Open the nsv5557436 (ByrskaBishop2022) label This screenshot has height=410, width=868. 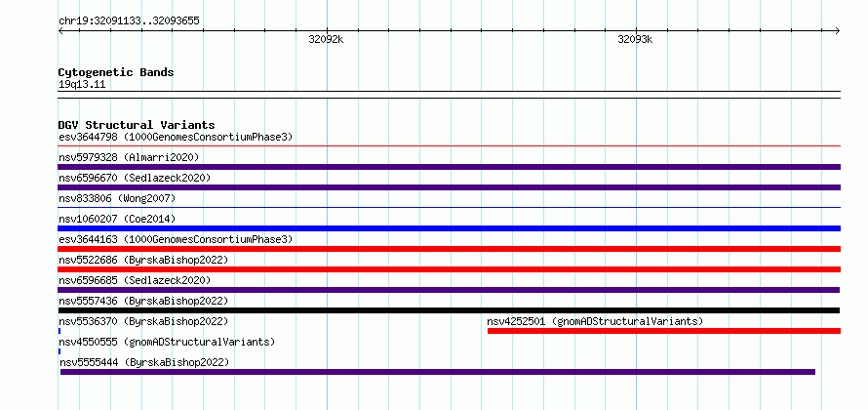click(143, 301)
